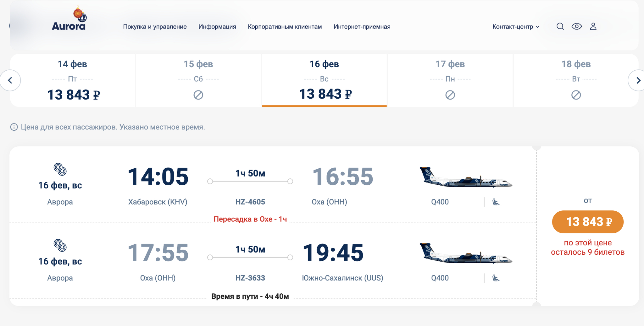Click Aurora airline emblem of first flight
Screen dimensions: 644x326
click(60, 169)
